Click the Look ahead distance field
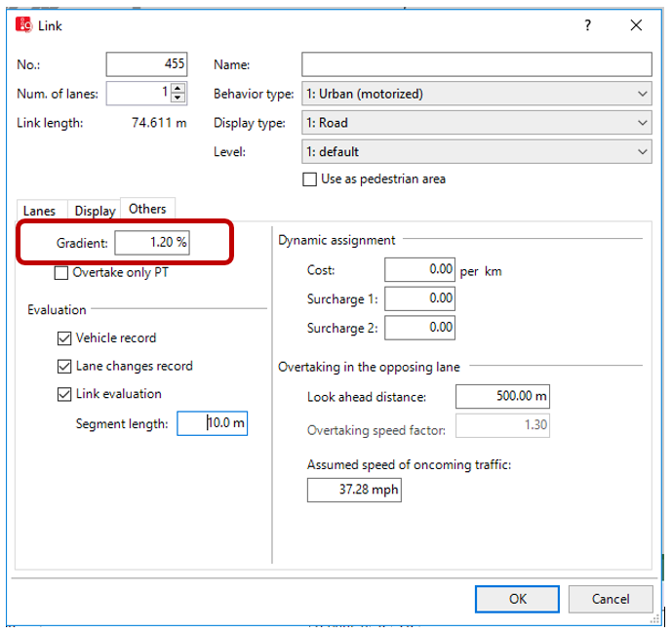 pyautogui.click(x=502, y=396)
